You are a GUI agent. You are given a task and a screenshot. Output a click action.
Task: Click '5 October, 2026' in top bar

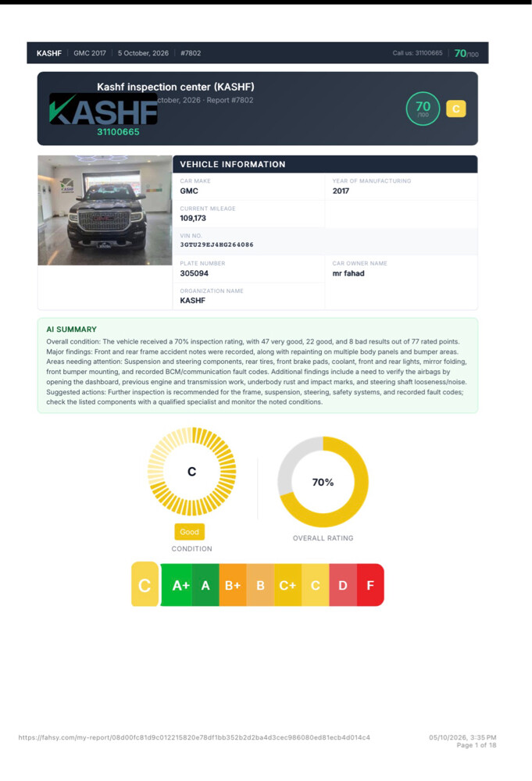144,53
